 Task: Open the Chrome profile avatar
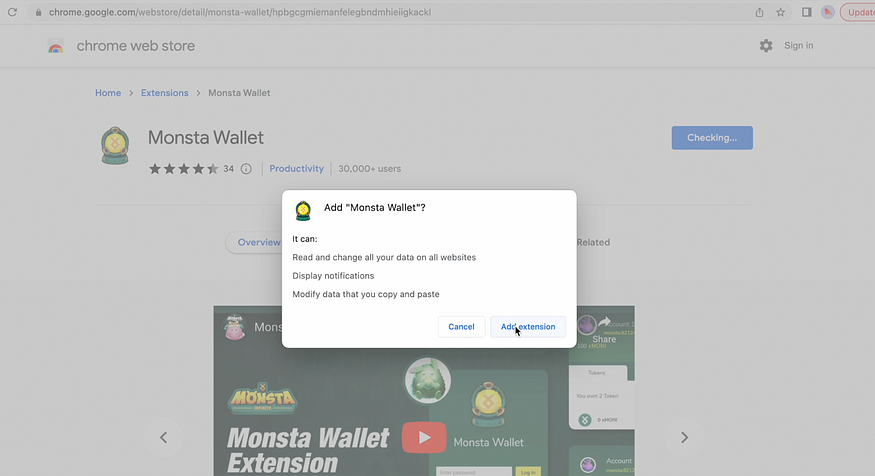(x=828, y=12)
